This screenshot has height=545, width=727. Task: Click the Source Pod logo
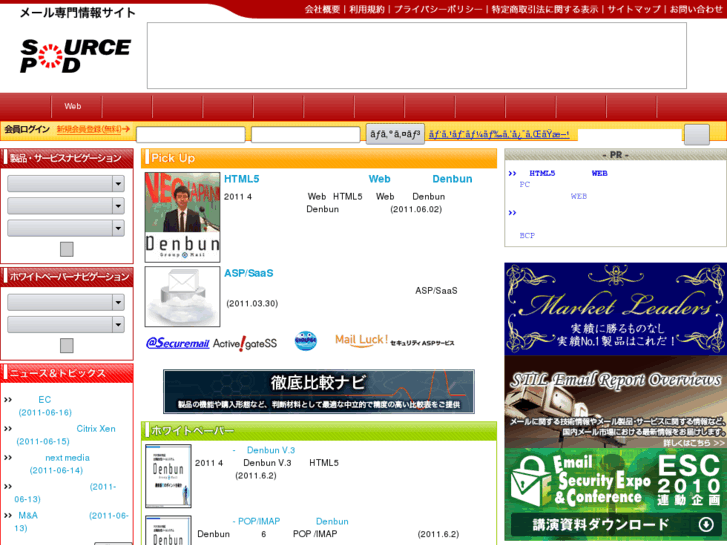[75, 56]
